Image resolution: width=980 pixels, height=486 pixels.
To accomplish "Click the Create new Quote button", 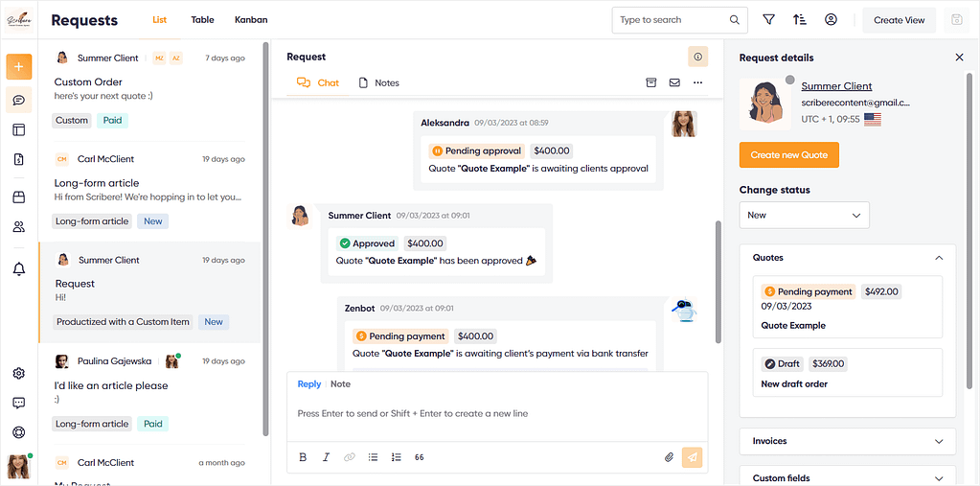I will (788, 154).
